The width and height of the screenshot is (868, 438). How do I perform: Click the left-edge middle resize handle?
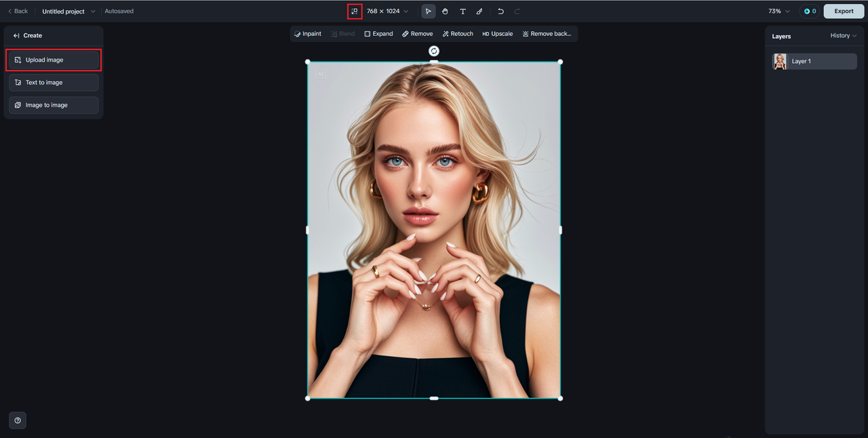[308, 230]
